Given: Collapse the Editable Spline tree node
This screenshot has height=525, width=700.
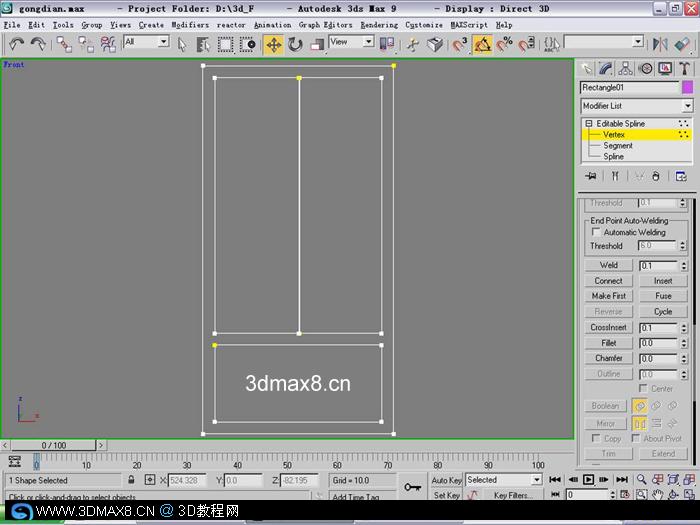Looking at the screenshot, I should (x=589, y=123).
